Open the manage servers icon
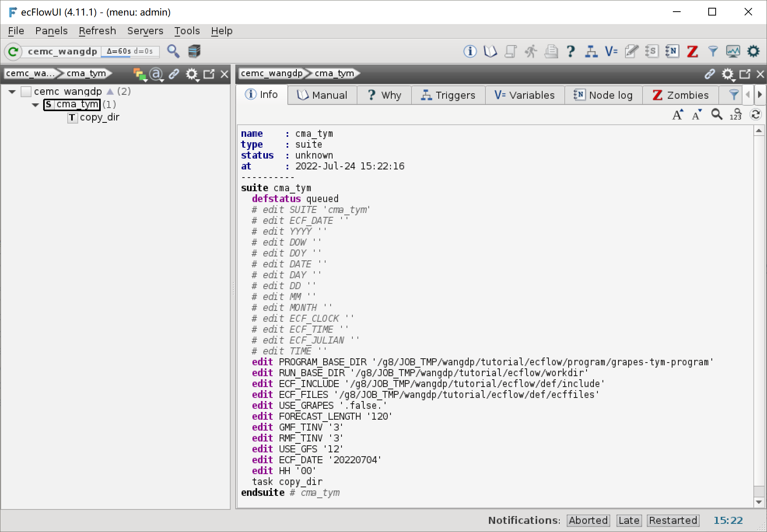 pos(194,51)
